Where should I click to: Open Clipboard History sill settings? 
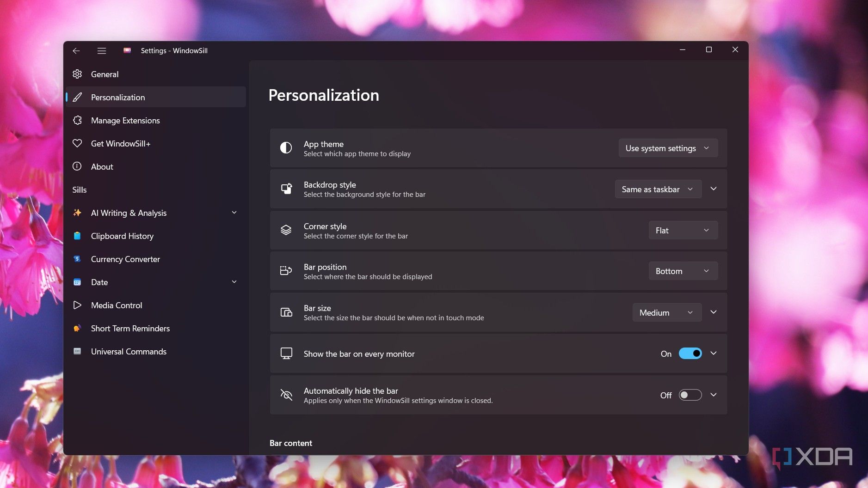(x=156, y=236)
